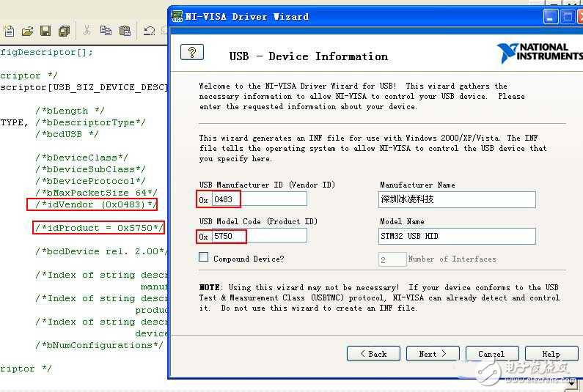Click the Copy icon in editor toolbar
Viewport: 583px width, 392px height.
(x=106, y=31)
